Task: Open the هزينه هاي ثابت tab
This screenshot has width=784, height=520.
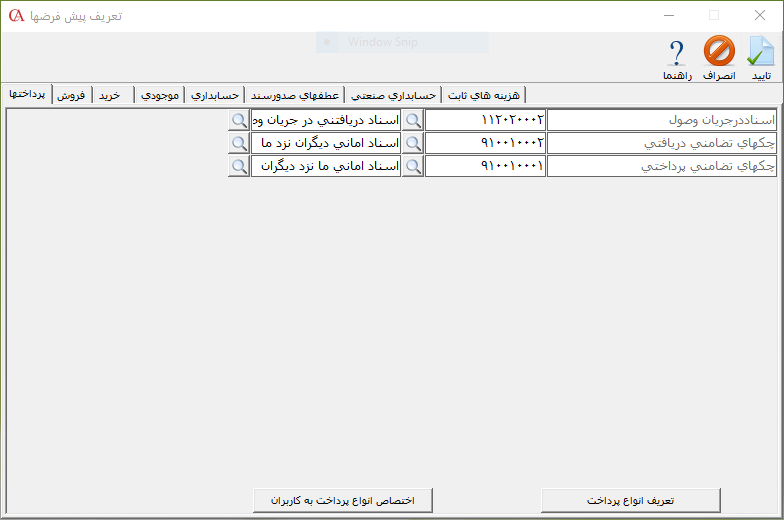Action: coord(485,95)
